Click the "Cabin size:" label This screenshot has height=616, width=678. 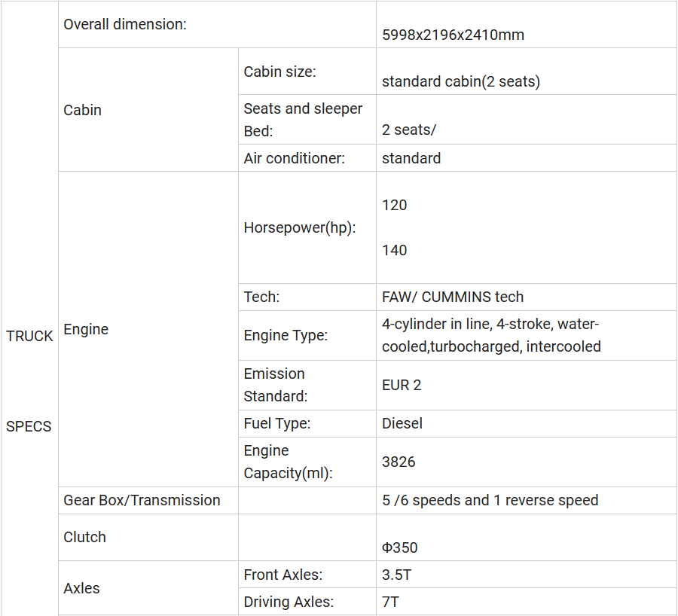pyautogui.click(x=279, y=72)
